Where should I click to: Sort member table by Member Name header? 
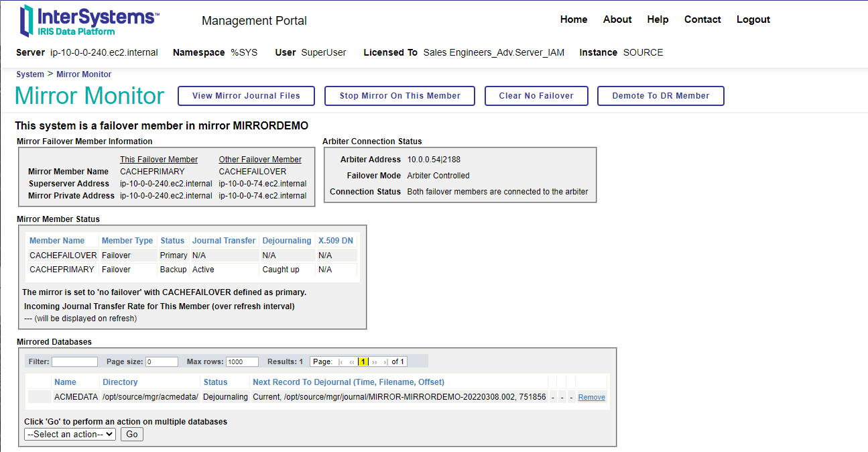pos(57,241)
